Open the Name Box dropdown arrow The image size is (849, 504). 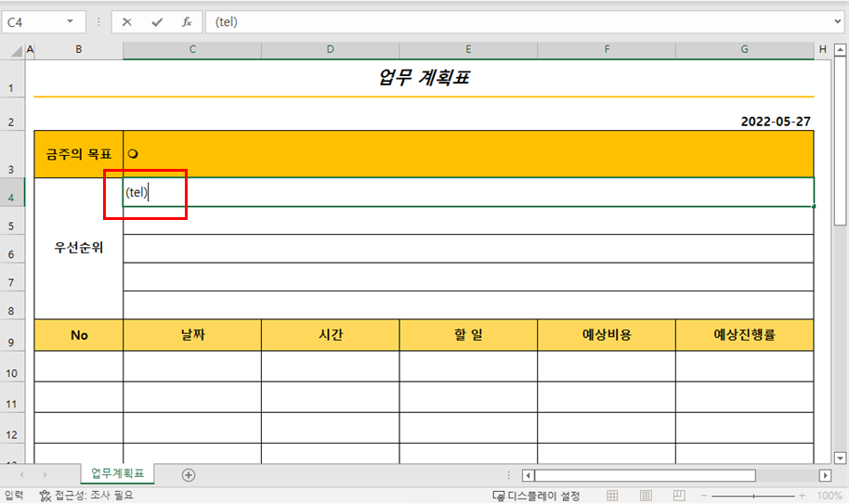(70, 21)
